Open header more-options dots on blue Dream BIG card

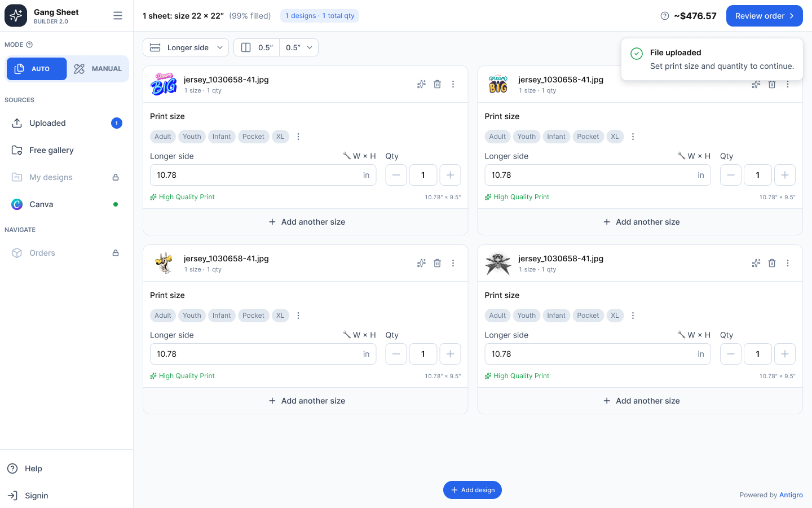453,84
